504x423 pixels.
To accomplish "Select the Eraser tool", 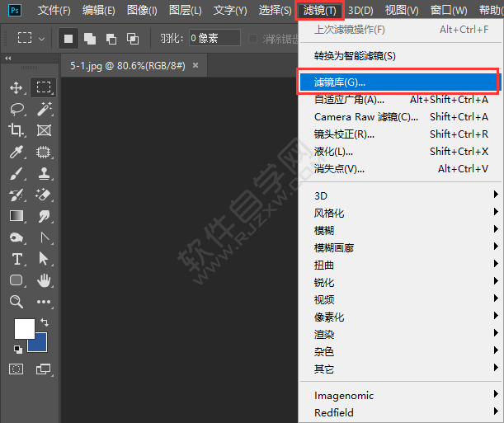I will click(x=44, y=195).
